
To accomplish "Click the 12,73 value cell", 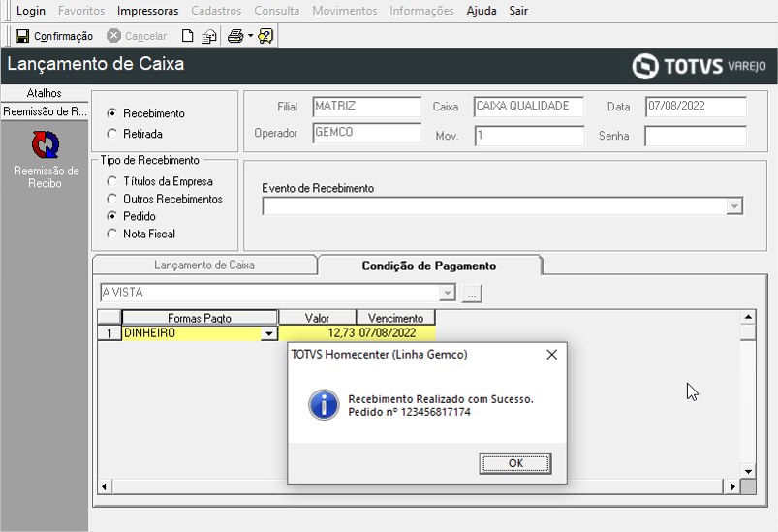I will (317, 332).
